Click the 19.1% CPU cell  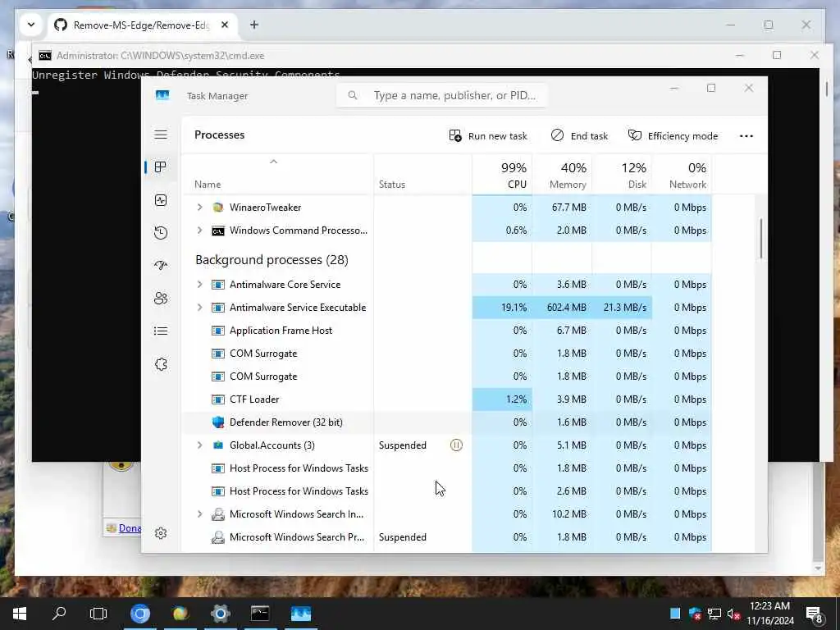[x=502, y=308]
